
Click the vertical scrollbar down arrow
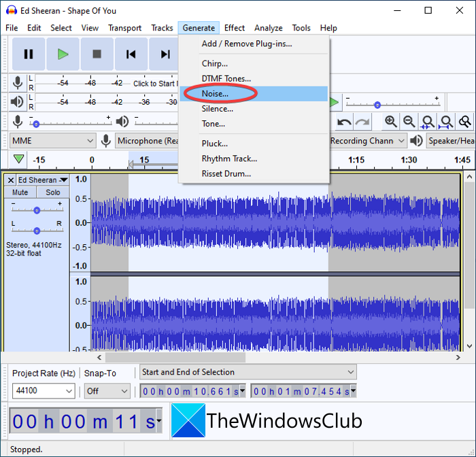point(469,346)
